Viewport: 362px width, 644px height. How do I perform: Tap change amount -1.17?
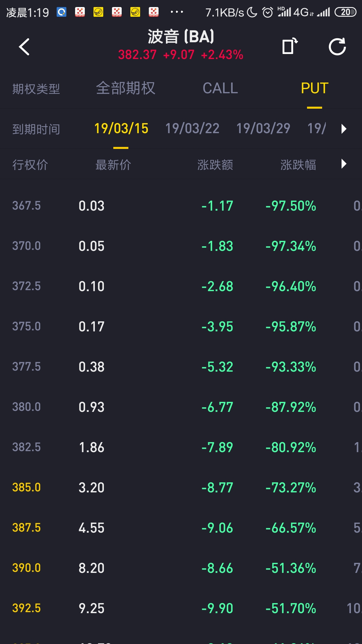pyautogui.click(x=217, y=206)
